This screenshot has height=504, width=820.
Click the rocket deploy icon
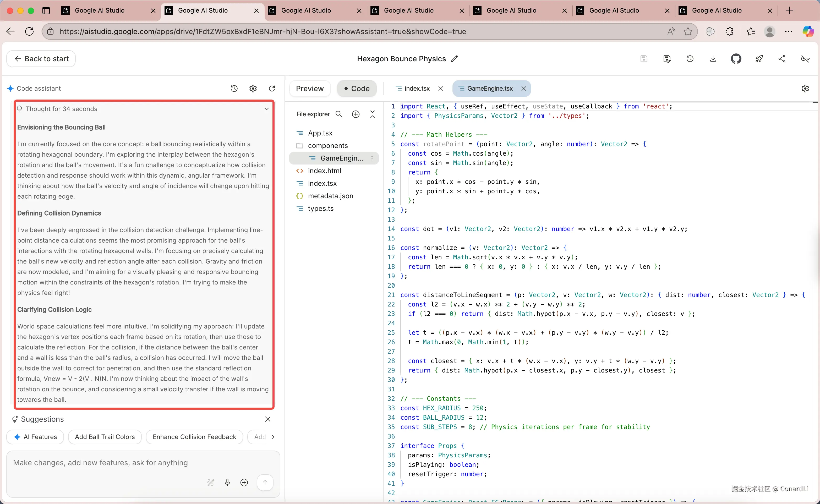click(759, 59)
